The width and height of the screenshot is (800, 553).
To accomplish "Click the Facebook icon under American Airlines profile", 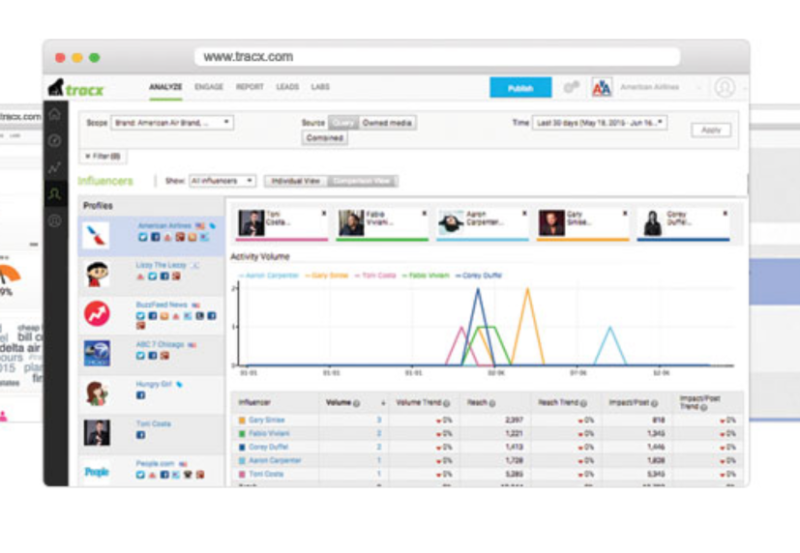I will [155, 237].
